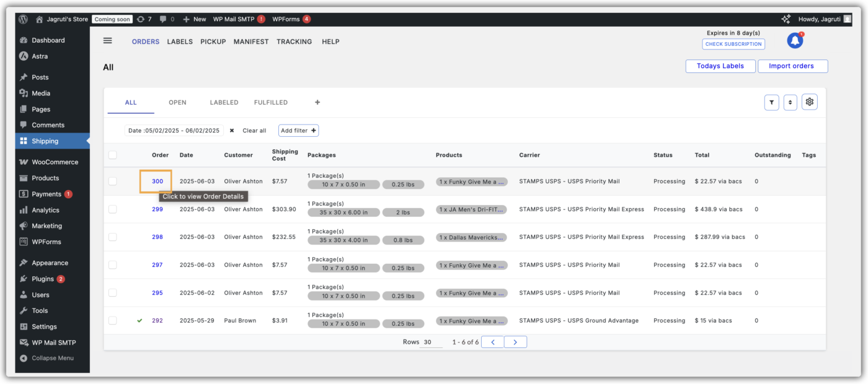Select the ALL orders tab
The image size is (868, 384).
tap(131, 103)
